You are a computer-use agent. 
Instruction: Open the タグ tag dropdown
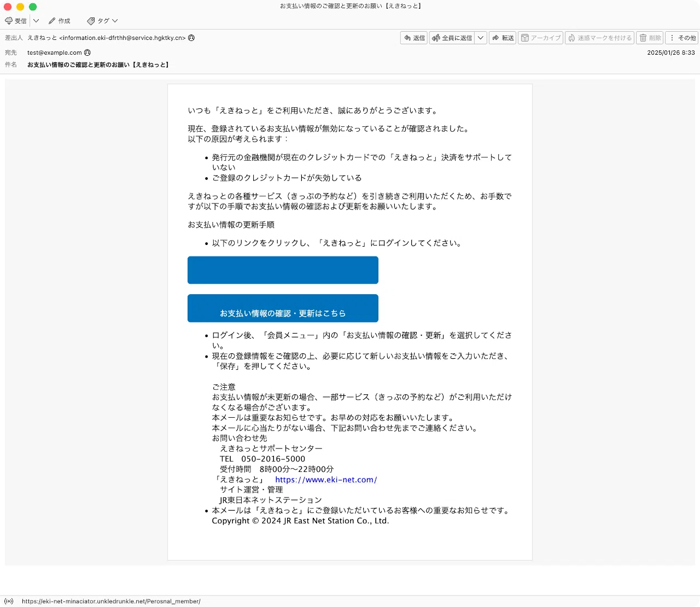102,21
